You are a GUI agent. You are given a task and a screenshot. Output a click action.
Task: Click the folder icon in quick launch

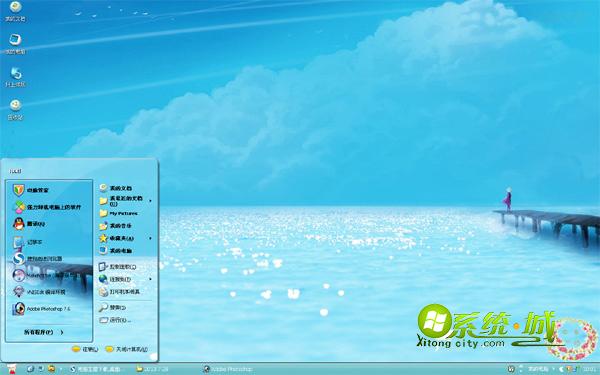[51, 369]
